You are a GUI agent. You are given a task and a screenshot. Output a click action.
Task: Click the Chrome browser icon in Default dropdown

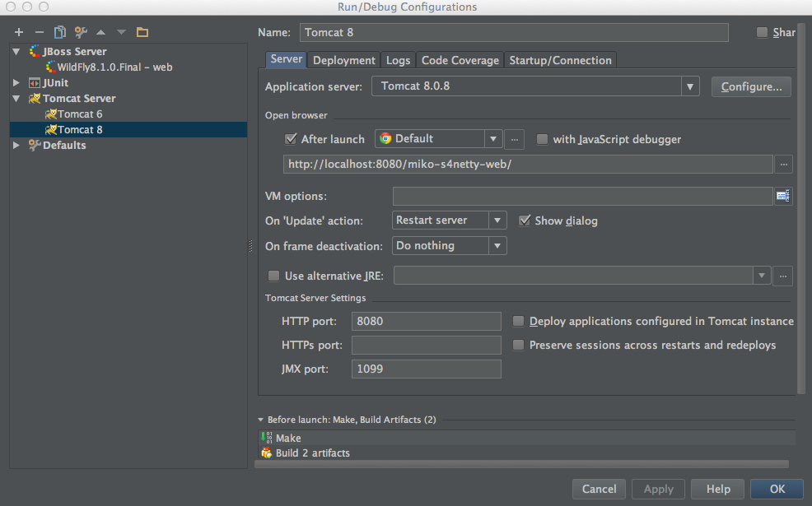pyautogui.click(x=385, y=138)
